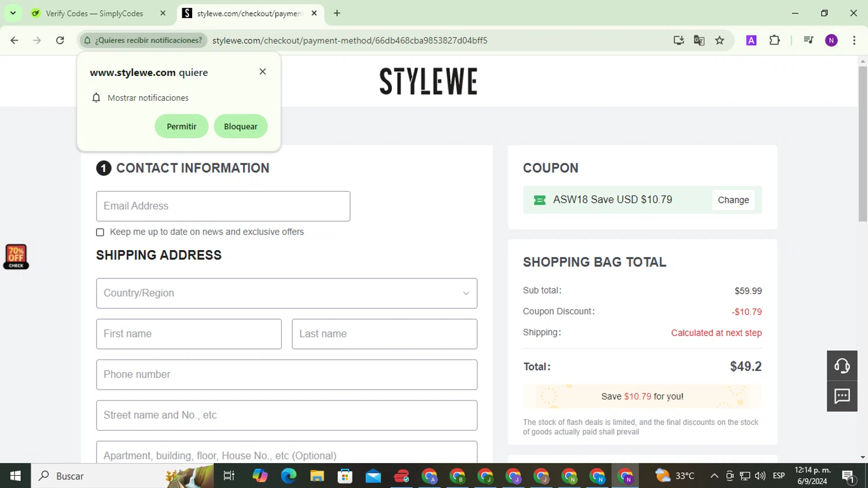Focus the Phone number field
The height and width of the screenshot is (488, 868).
click(287, 375)
